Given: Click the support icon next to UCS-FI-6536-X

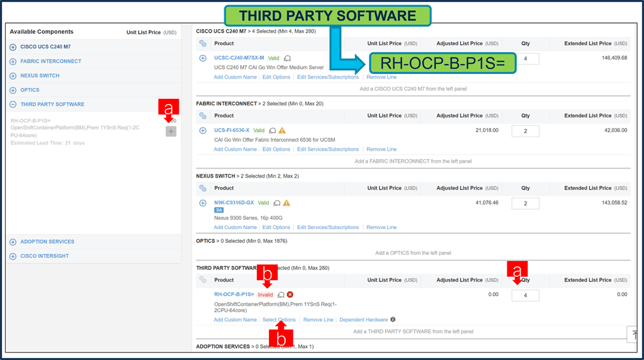Looking at the screenshot, I should pos(272,131).
